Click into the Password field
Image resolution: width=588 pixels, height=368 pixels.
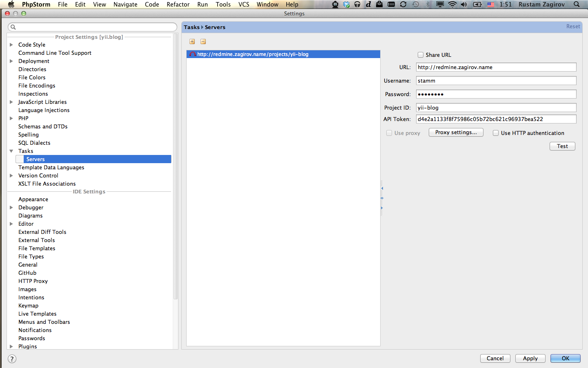tap(496, 94)
